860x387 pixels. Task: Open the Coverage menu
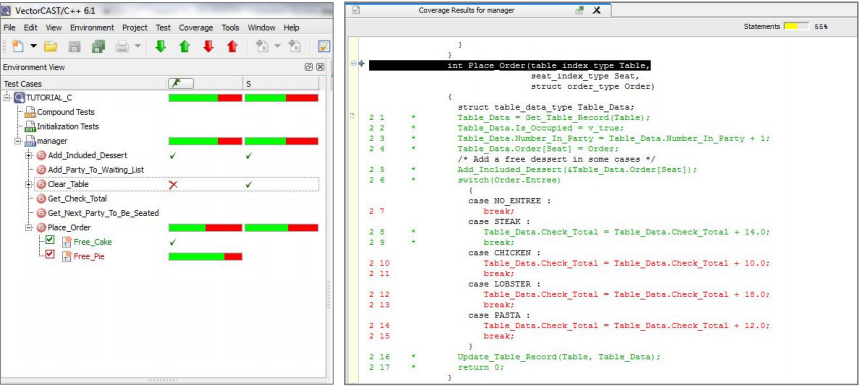196,27
